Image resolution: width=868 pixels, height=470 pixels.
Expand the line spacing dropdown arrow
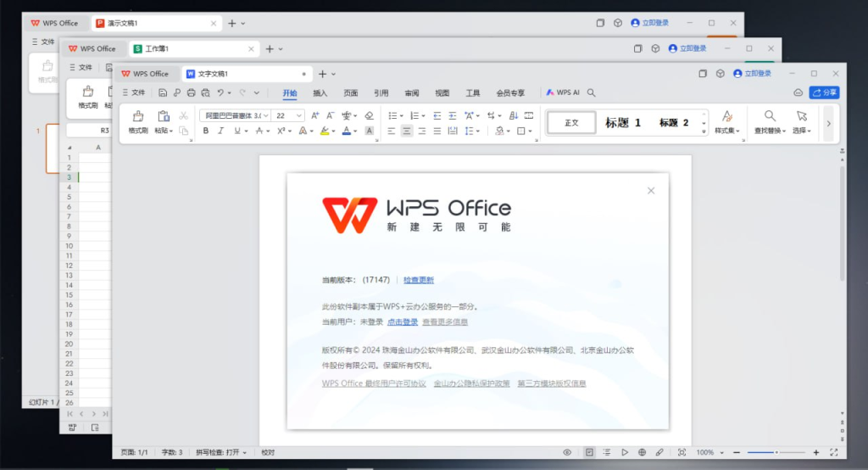478,131
